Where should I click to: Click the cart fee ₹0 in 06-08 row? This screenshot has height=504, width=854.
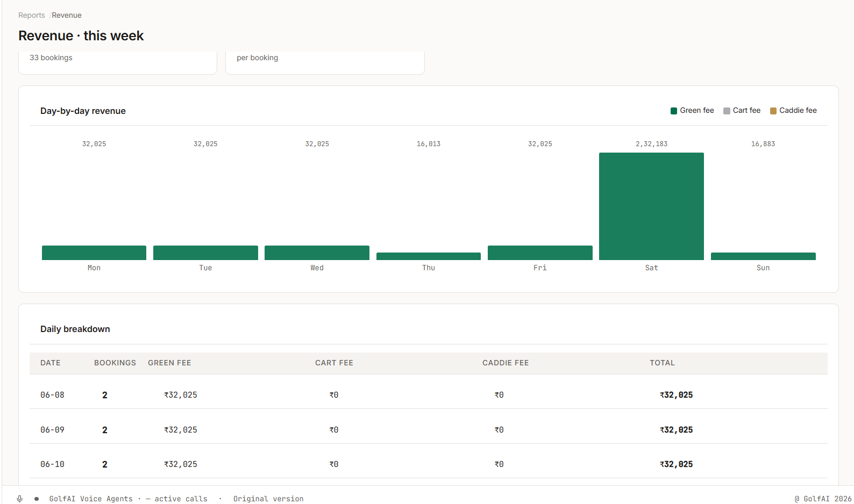tap(334, 395)
